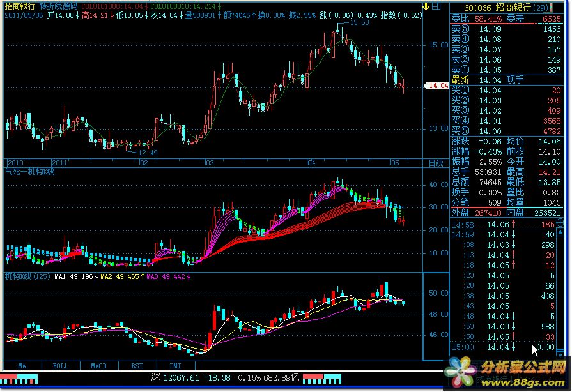Click the 均价 14.06 value

[x=550, y=141]
